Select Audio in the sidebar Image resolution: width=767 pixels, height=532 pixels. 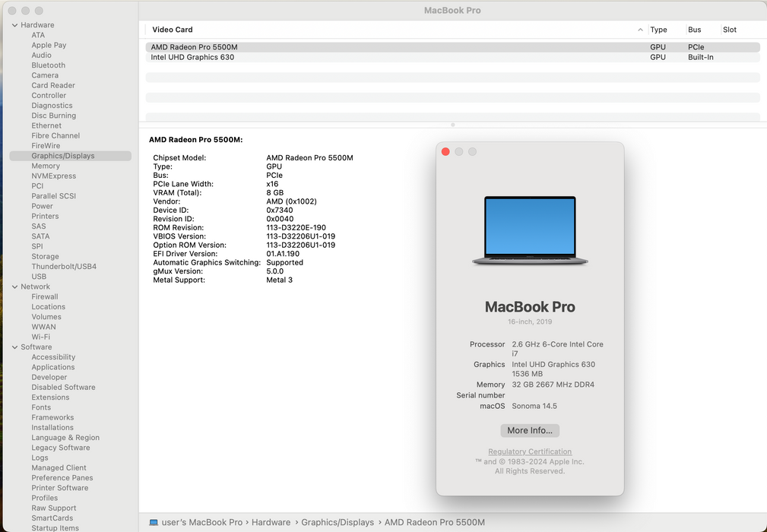click(x=42, y=55)
